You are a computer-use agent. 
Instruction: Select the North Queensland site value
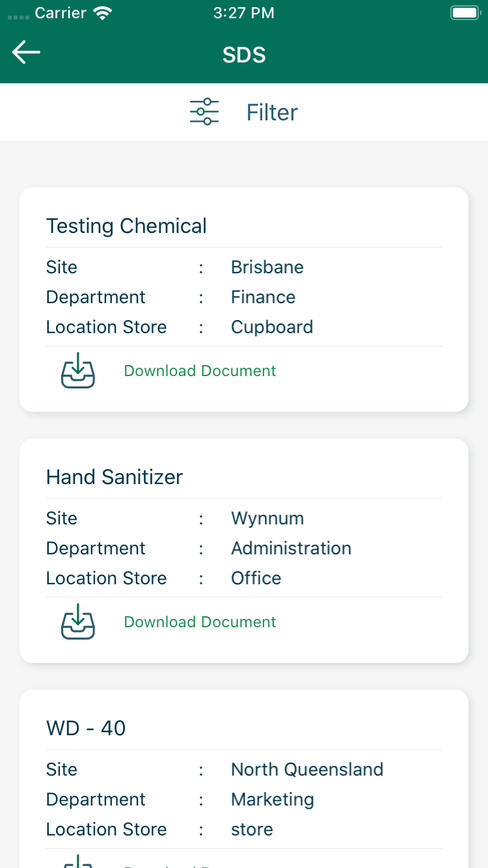coord(307,770)
